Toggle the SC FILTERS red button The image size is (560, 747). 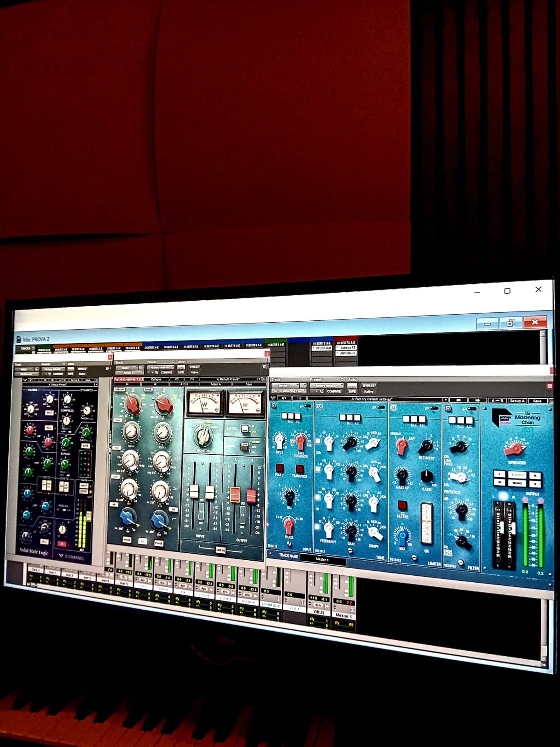[x=402, y=505]
